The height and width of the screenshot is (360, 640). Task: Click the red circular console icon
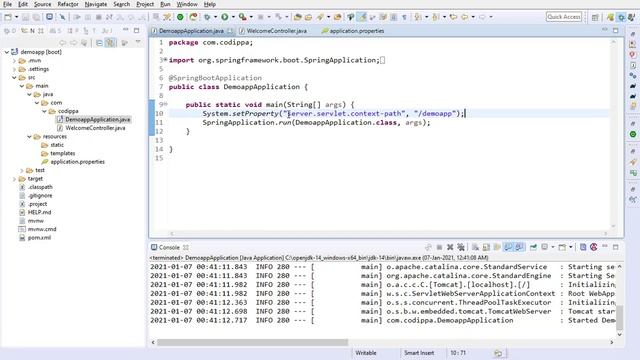(x=593, y=247)
